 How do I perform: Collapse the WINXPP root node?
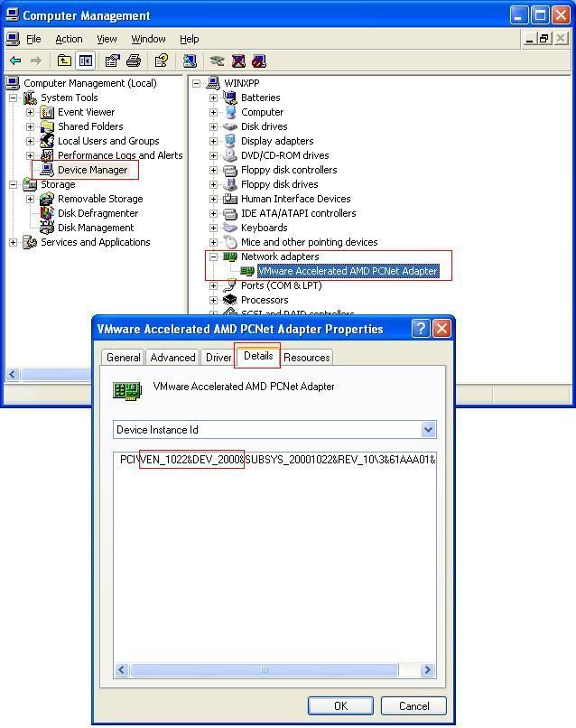196,83
